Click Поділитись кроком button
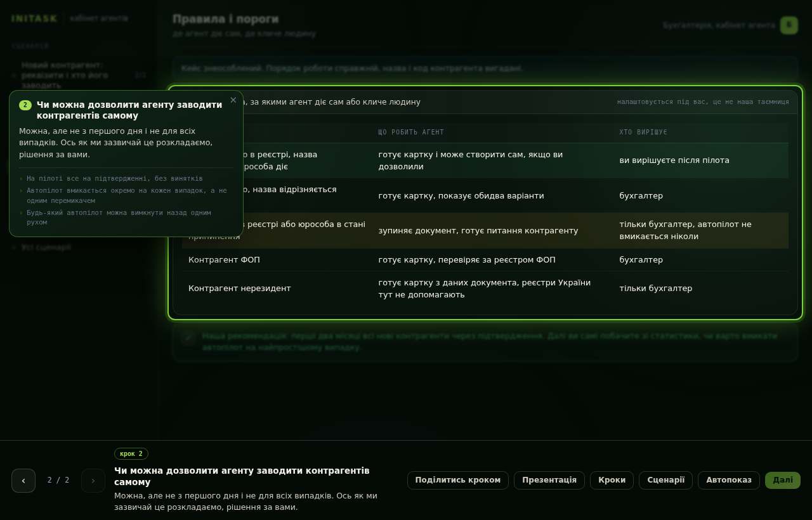Screen dimensions: 812x520 458,480
